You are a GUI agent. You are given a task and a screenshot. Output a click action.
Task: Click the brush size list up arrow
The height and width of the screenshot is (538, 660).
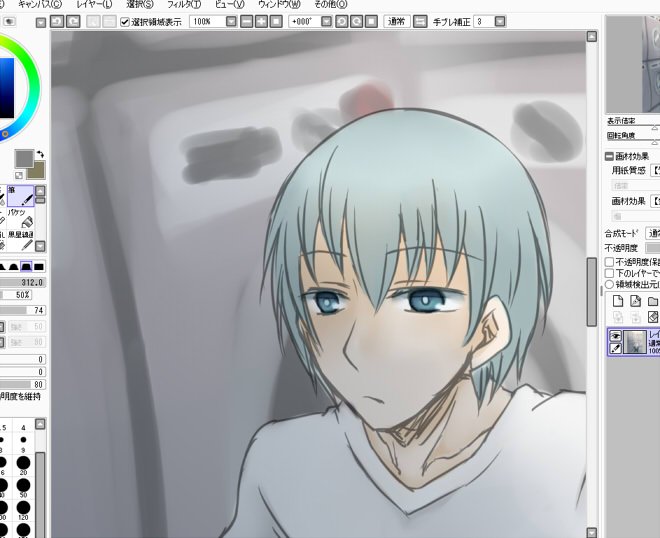[40, 423]
